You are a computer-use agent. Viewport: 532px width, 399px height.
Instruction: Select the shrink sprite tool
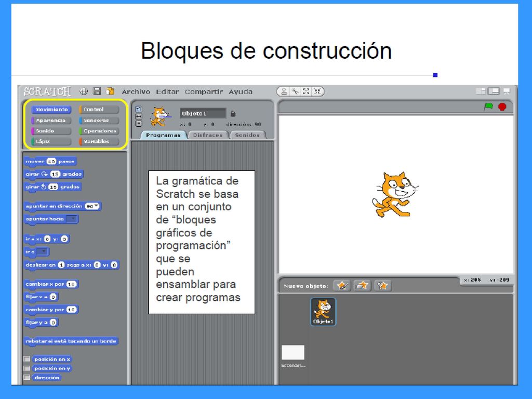(x=317, y=91)
